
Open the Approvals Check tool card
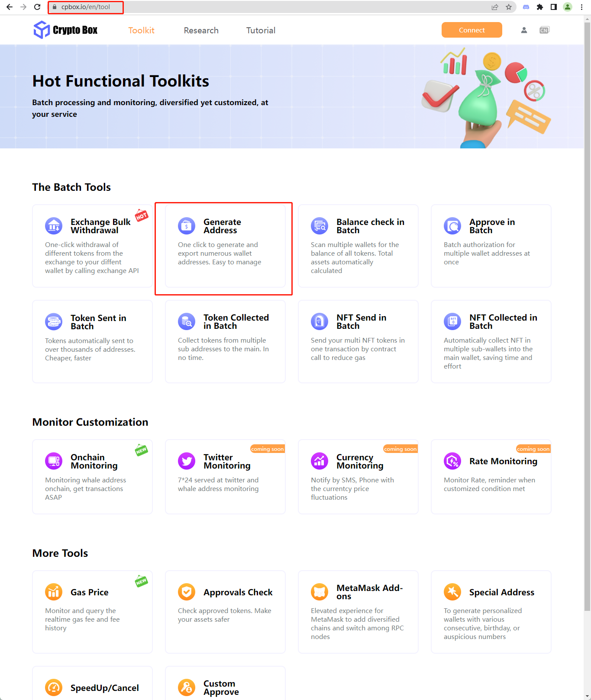(225, 612)
